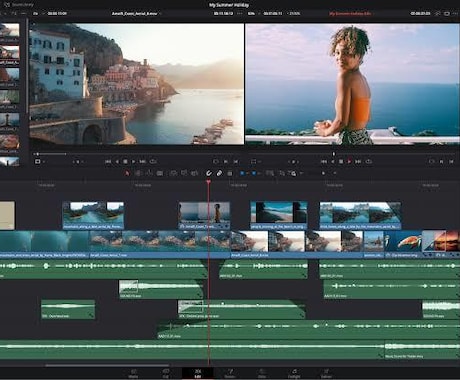The height and width of the screenshot is (380, 460).
Task: Play the source viewer clip
Action: 134,162
